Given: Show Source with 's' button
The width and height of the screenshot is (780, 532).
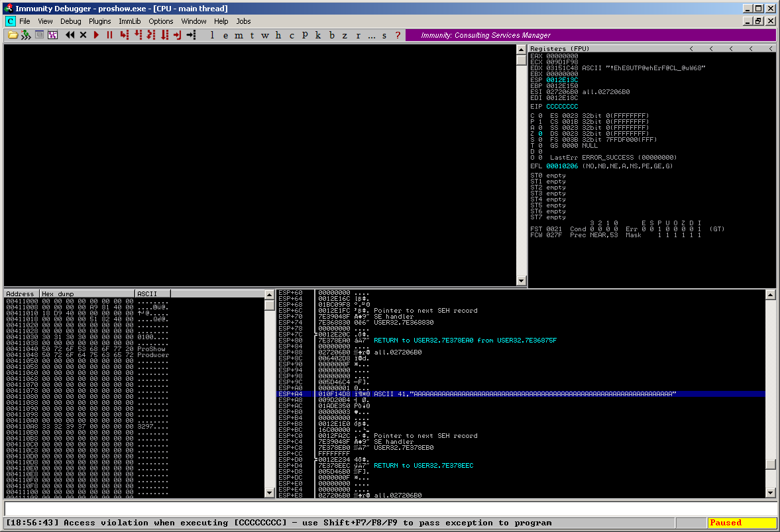Looking at the screenshot, I should [x=384, y=35].
